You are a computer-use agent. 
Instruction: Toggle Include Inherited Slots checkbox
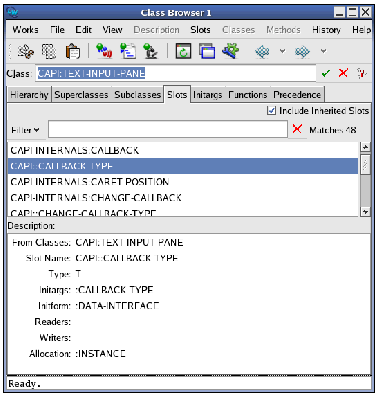coord(271,110)
